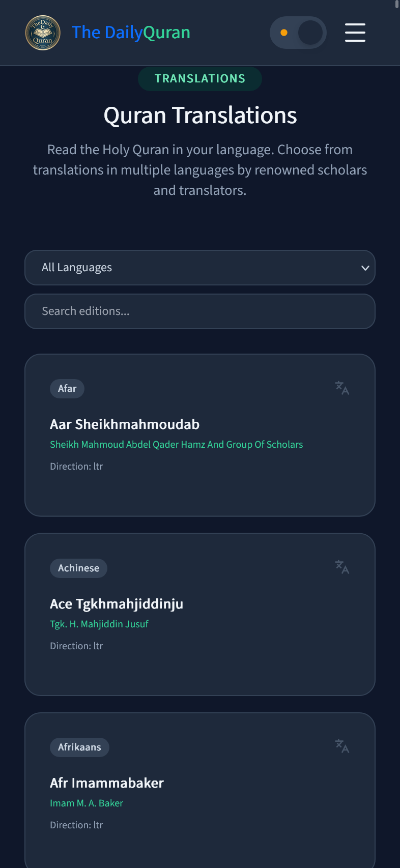Click author Imam M. A. Baker

pyautogui.click(x=87, y=803)
